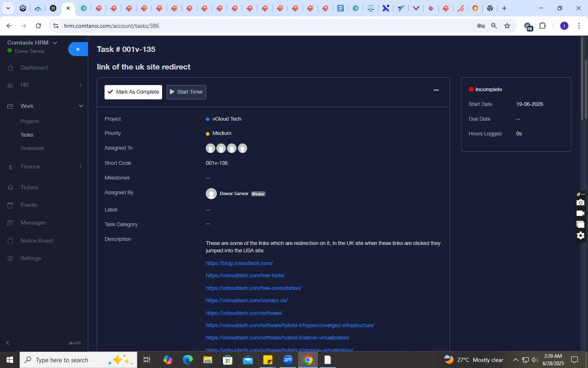Open the server-virtualization link
Viewport: 588px width, 368px height.
click(278, 338)
